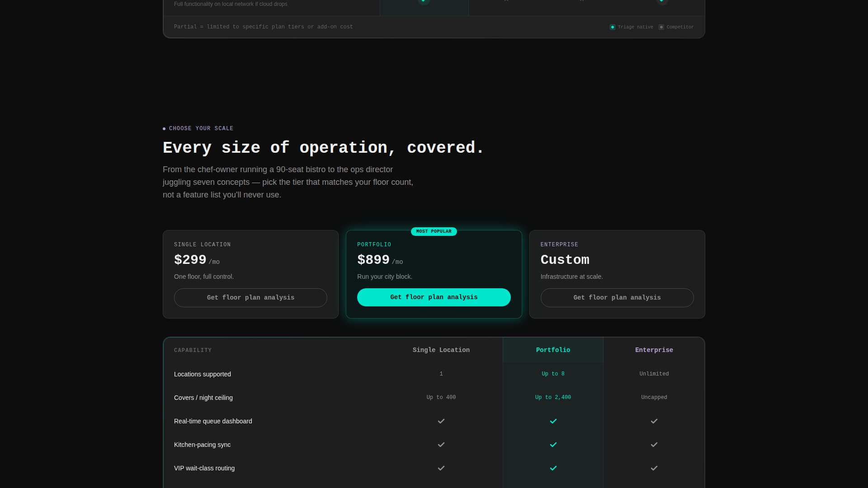868x488 pixels.
Task: Click the 'CHOOSE YOUR SCALE' label
Action: (x=201, y=128)
